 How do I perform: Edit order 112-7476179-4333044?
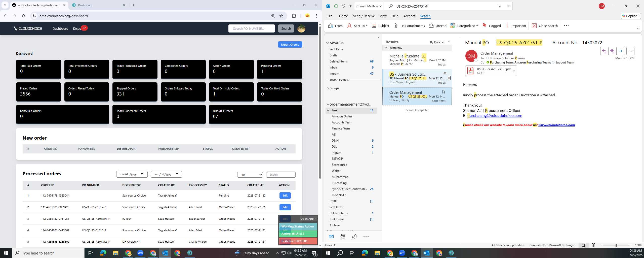[285, 196]
